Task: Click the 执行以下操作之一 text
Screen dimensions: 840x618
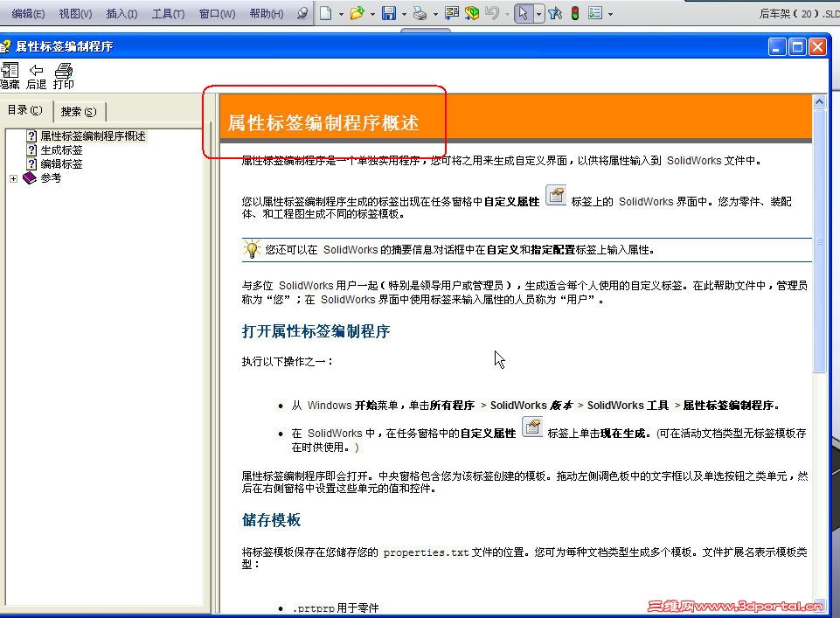Action: [287, 362]
